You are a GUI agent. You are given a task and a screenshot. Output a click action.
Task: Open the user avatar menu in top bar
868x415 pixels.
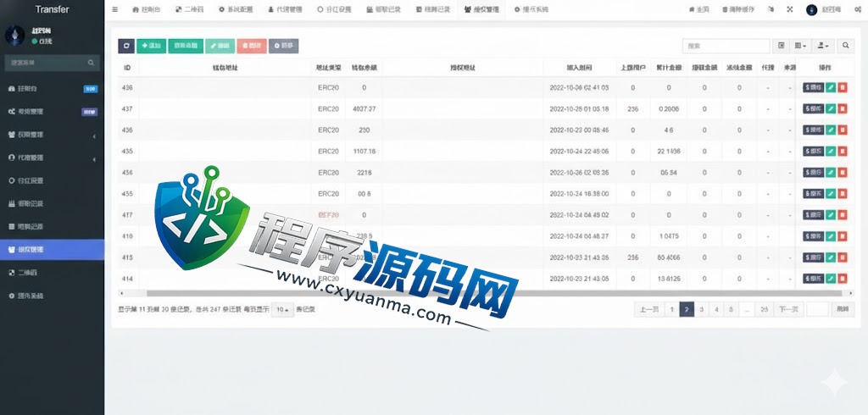(x=823, y=9)
